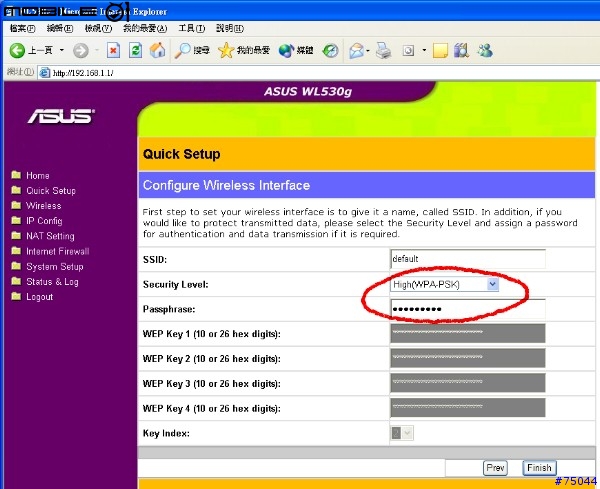Open History clock icon in toolbar
Viewport: 600px width, 489px height.
[x=330, y=50]
